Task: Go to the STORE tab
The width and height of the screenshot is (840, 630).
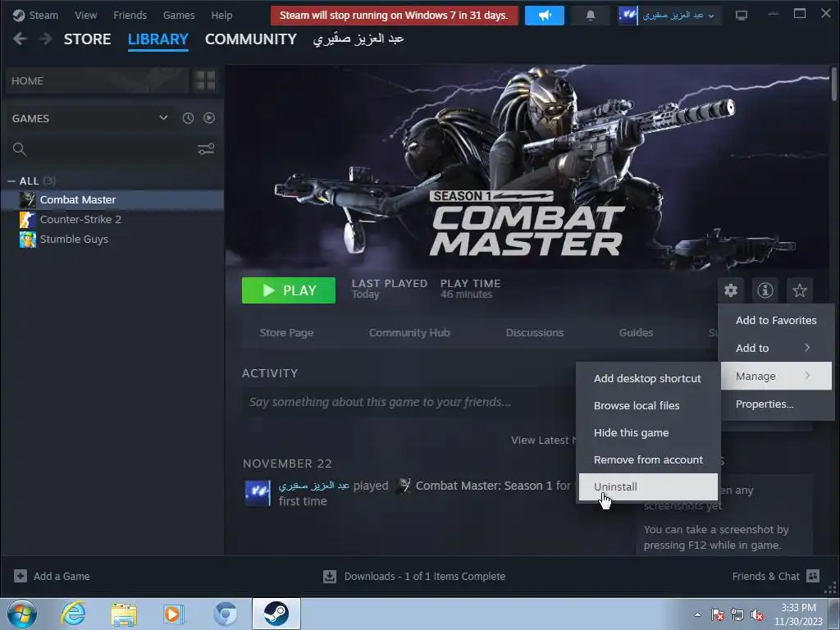Action: [x=87, y=39]
